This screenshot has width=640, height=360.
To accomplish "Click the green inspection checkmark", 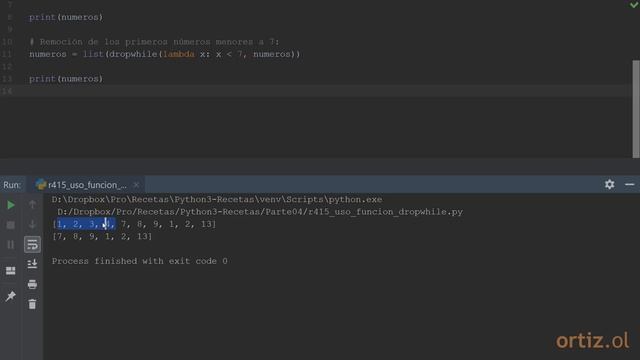I will (x=634, y=5).
